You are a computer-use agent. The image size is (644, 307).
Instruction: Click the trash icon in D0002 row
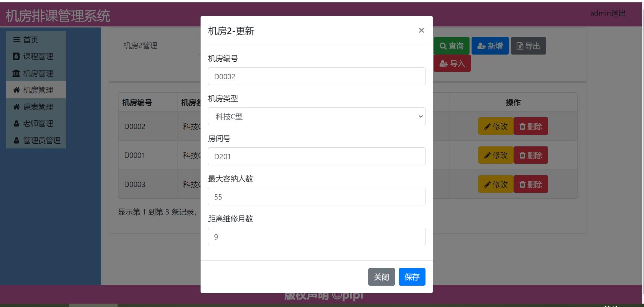[x=522, y=126]
